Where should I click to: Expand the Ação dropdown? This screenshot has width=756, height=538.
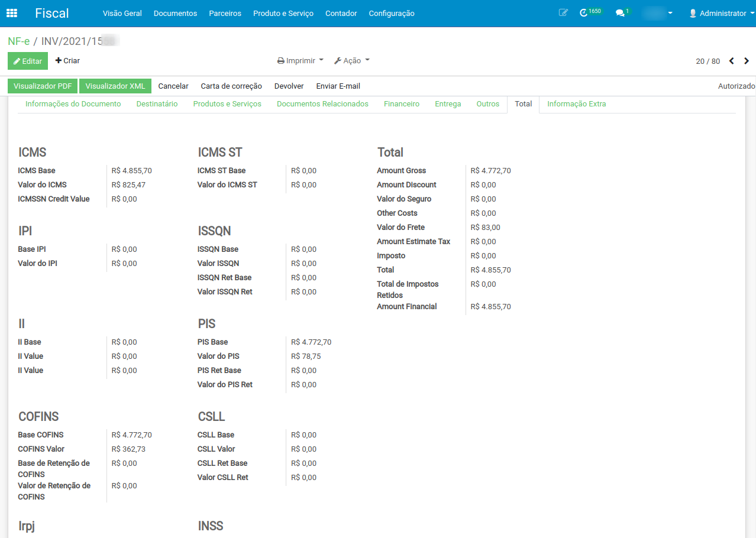[x=352, y=60]
